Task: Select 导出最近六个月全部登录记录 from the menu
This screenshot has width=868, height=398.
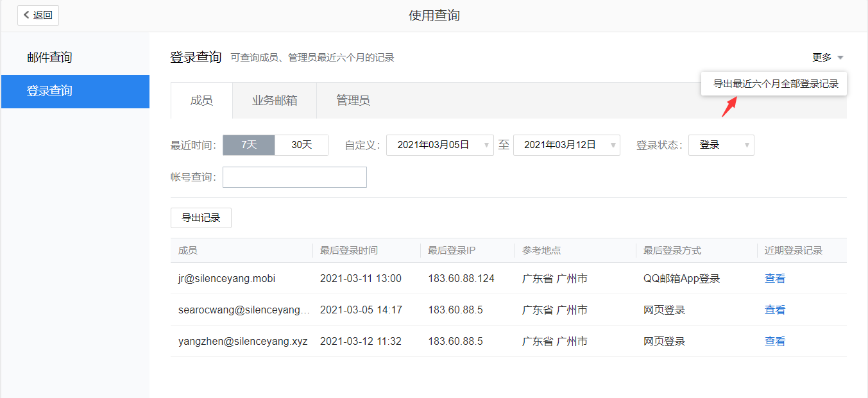Action: click(x=773, y=84)
